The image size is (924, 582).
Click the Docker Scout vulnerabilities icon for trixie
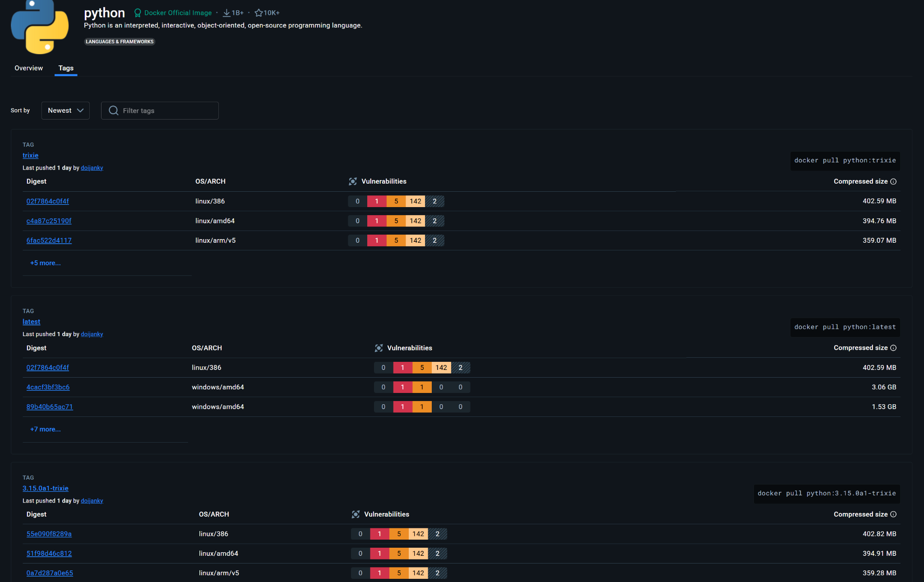point(353,181)
